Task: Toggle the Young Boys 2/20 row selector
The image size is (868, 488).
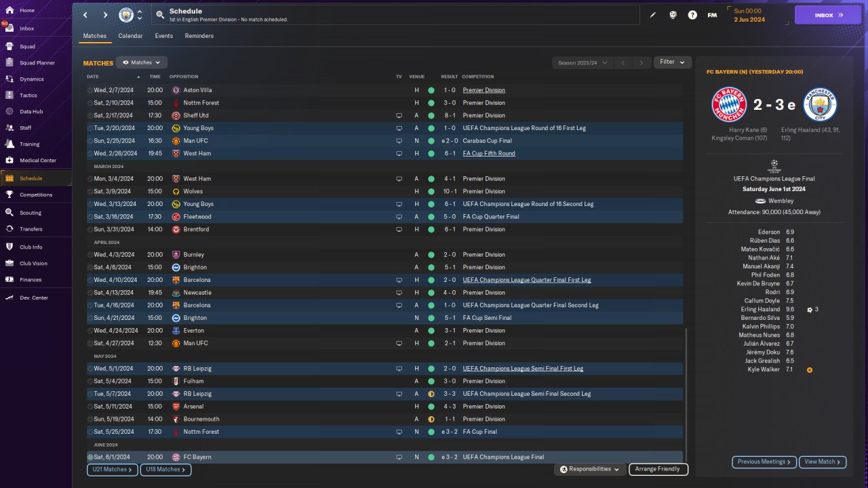Action: (90, 128)
